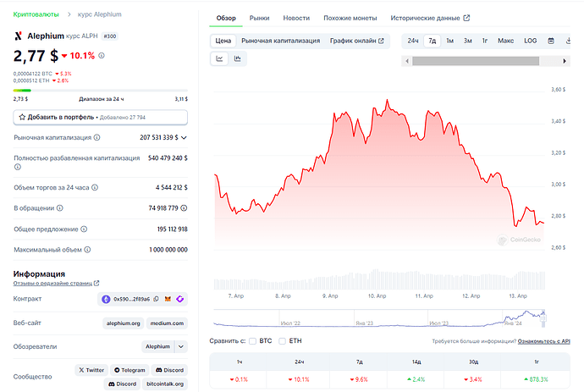584x392 pixels.
Task: Open the Alephium explorer button
Action: click(x=157, y=346)
